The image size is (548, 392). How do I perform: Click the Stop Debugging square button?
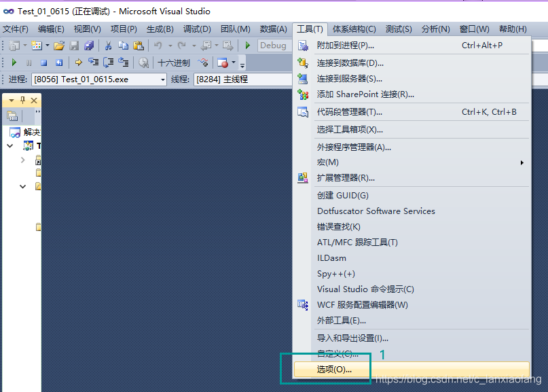(43, 63)
